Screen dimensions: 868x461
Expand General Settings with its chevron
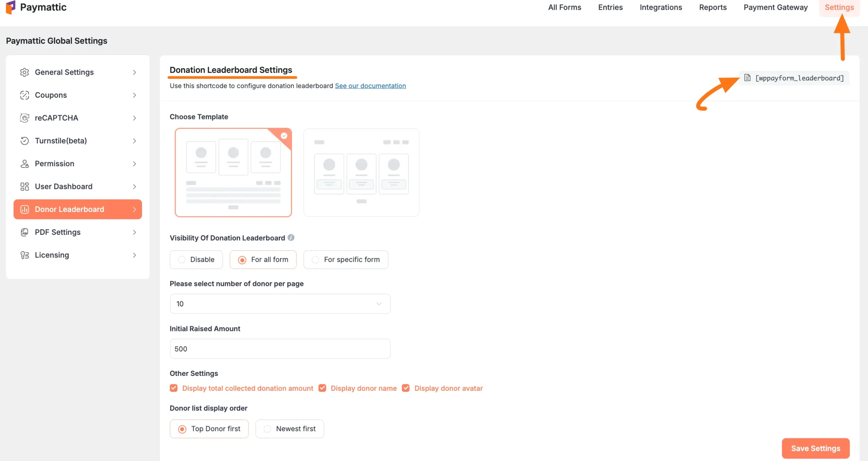click(135, 72)
